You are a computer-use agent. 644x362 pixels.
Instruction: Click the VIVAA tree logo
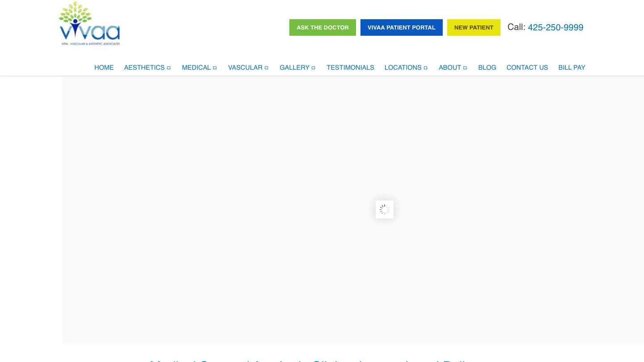89,23
